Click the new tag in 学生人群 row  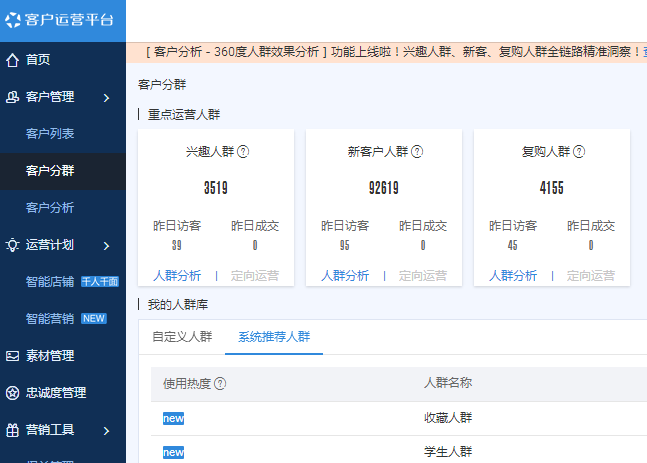click(173, 452)
